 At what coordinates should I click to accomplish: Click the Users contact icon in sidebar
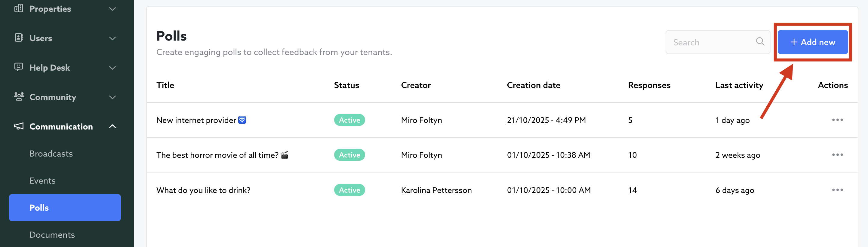coord(19,38)
